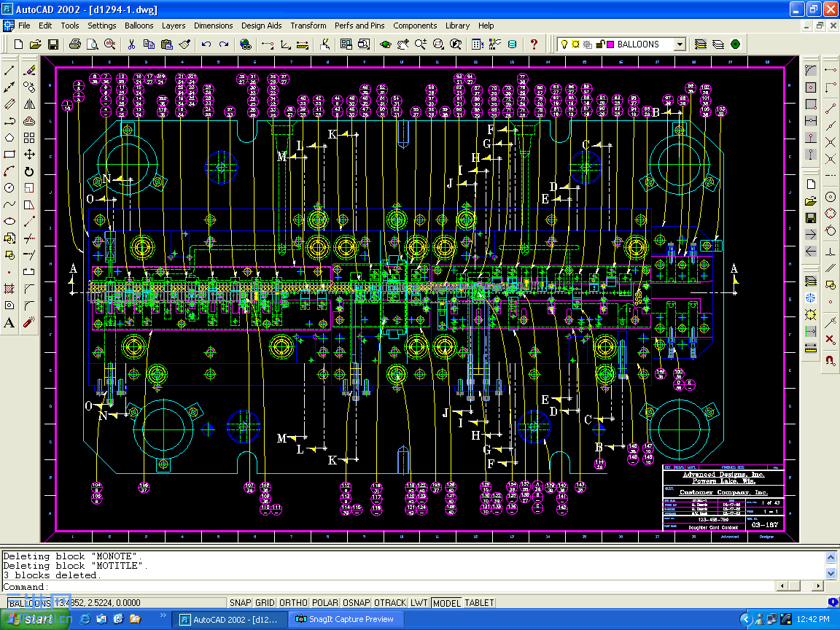The image size is (840, 630).
Task: Toggle MODEL space button
Action: pyautogui.click(x=447, y=603)
